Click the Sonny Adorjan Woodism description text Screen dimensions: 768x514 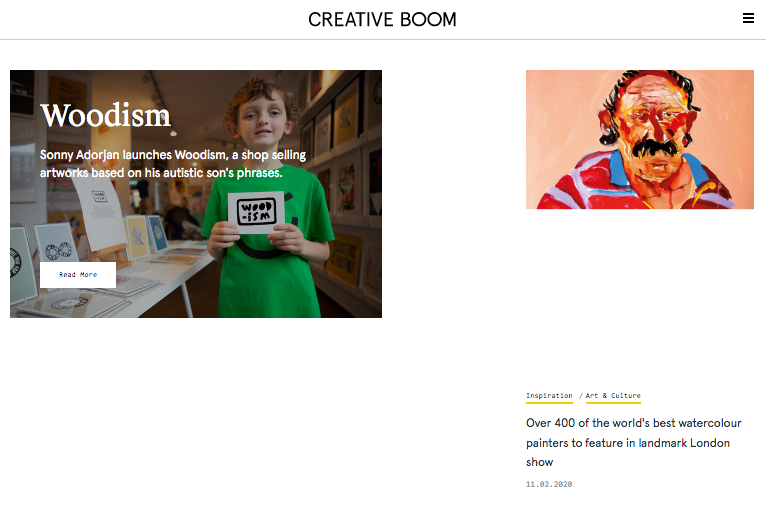tap(172, 164)
